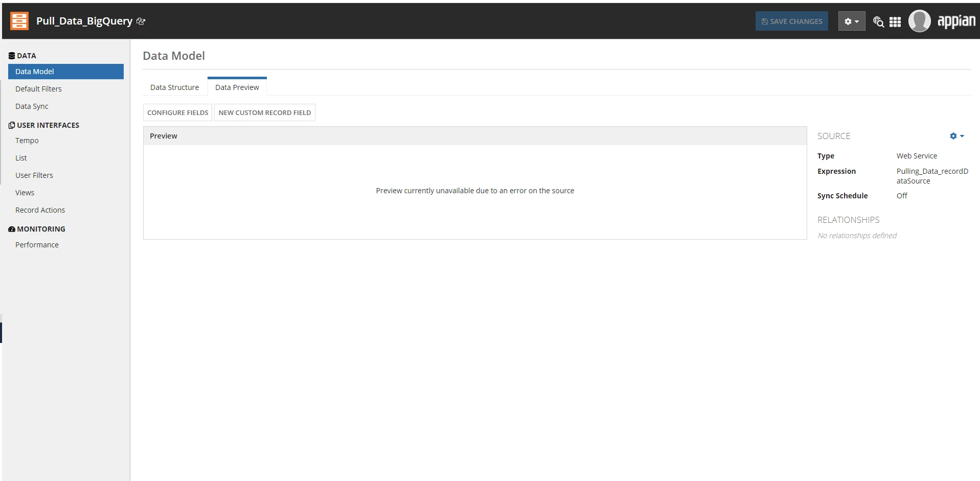Click the Appian logo
This screenshot has width=980, height=481.
point(956,21)
